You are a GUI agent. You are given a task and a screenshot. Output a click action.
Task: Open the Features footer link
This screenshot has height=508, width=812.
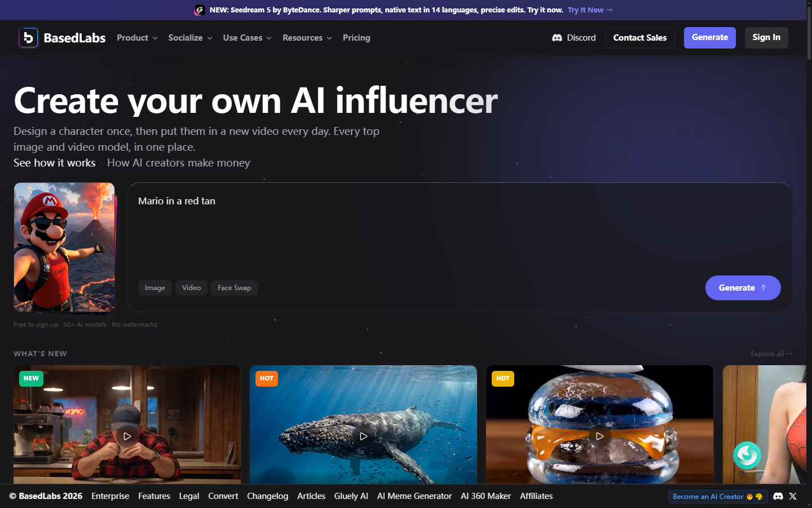[154, 496]
